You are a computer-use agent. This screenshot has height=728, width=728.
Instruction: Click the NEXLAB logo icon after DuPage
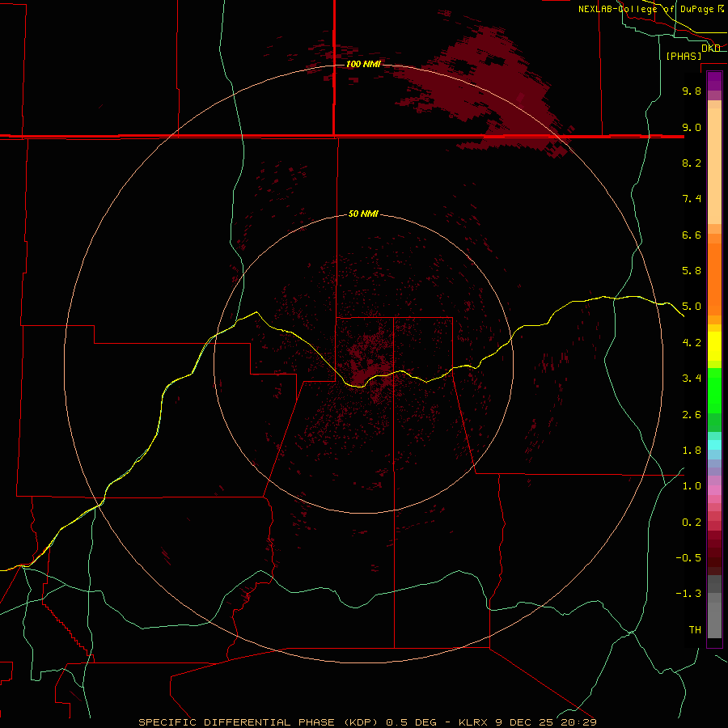(x=721, y=8)
